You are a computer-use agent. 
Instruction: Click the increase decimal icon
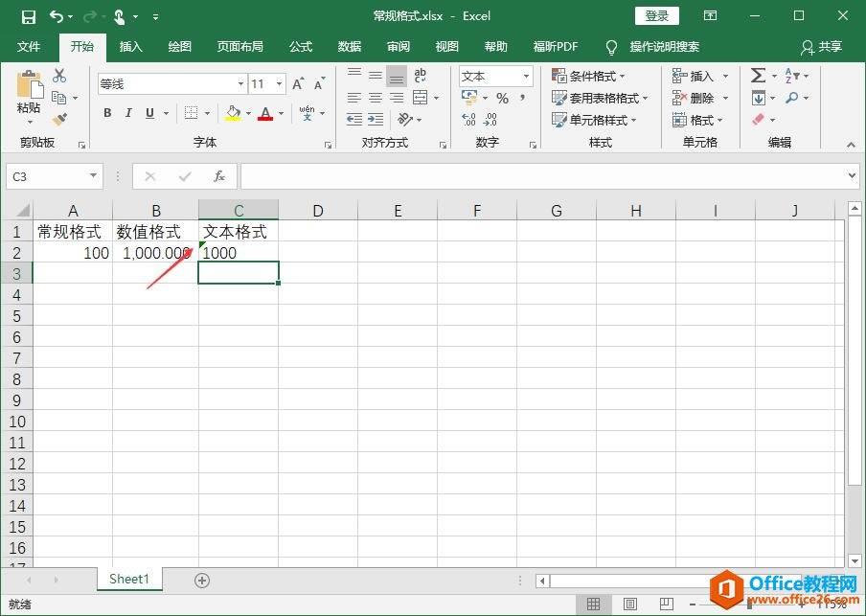467,118
